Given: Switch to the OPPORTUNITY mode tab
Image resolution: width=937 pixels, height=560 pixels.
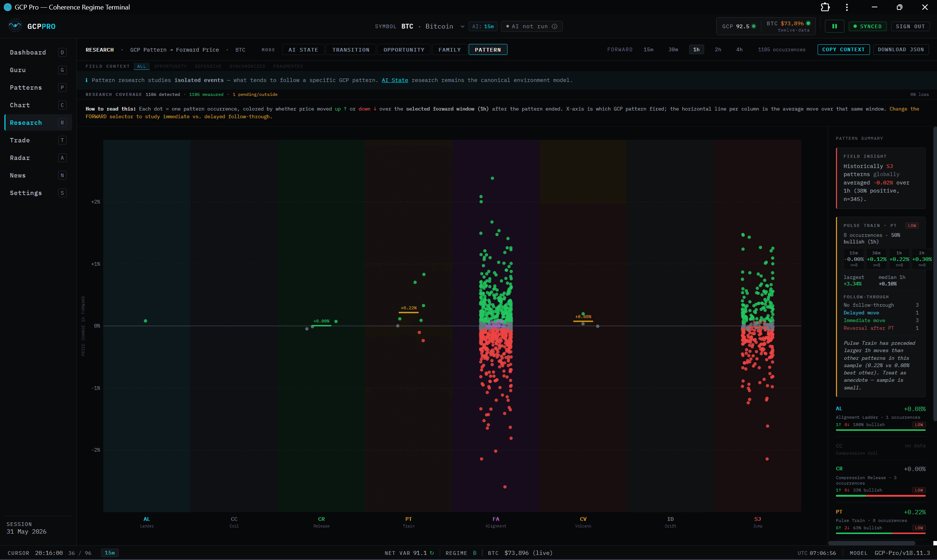Looking at the screenshot, I should 404,50.
